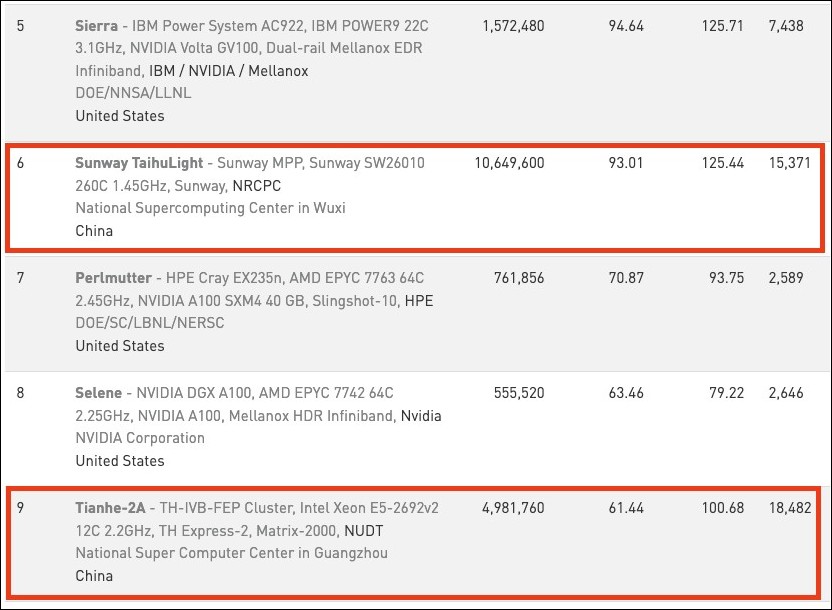This screenshot has height=610, width=832.
Task: Click NUDT vendor text
Action: coord(363,531)
